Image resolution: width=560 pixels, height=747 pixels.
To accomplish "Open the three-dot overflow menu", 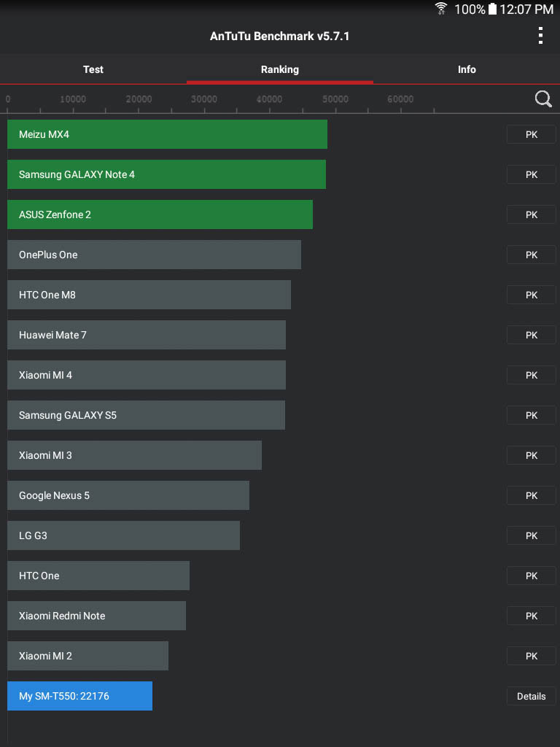I will (x=540, y=36).
